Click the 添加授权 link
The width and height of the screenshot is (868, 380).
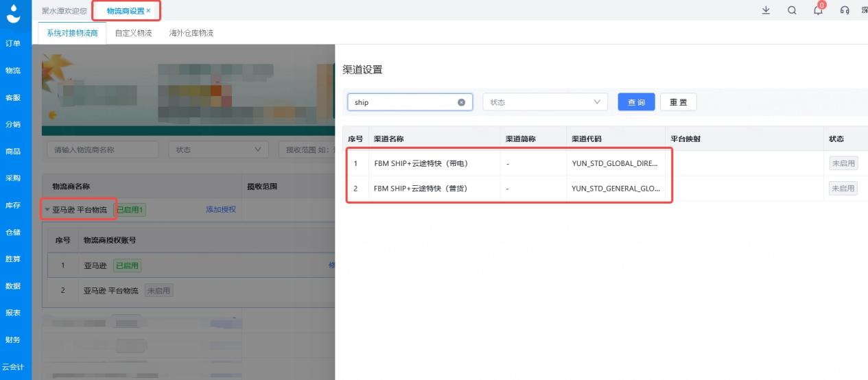(x=220, y=209)
